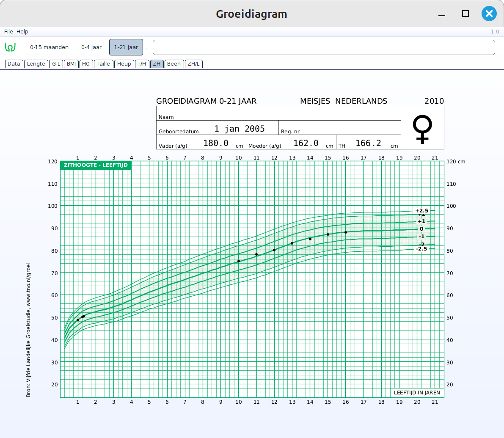Click the data point at age 16

click(x=346, y=232)
